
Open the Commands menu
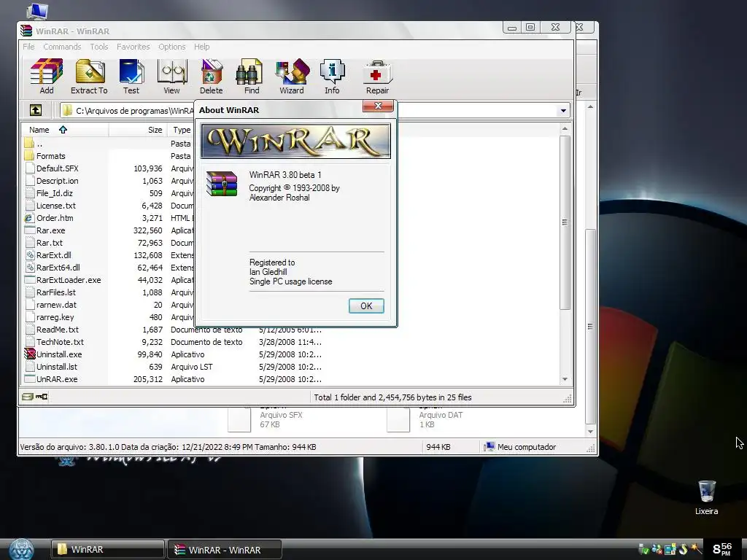[62, 47]
